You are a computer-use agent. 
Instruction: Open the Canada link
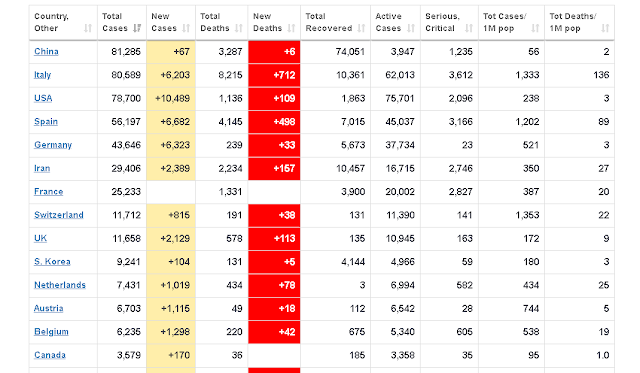point(50,355)
